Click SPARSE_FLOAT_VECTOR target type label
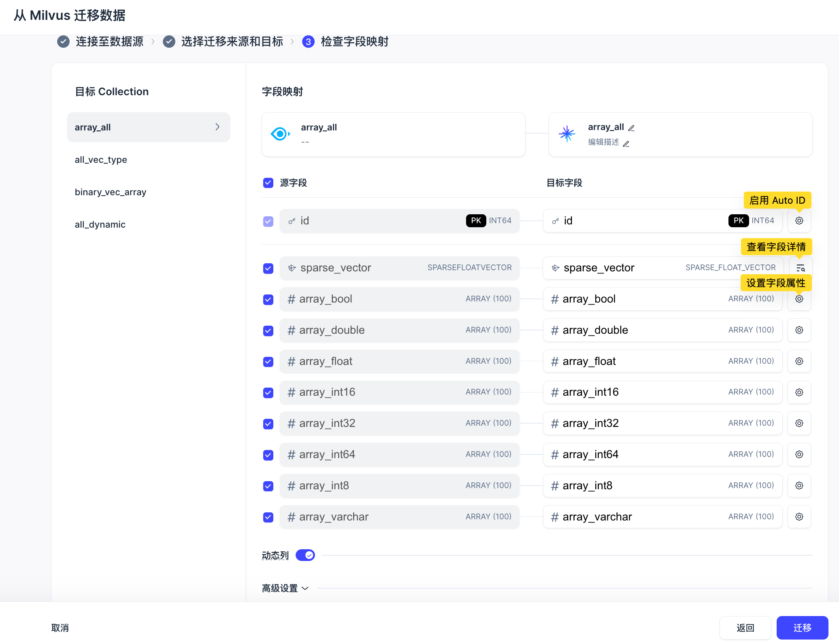 click(730, 268)
